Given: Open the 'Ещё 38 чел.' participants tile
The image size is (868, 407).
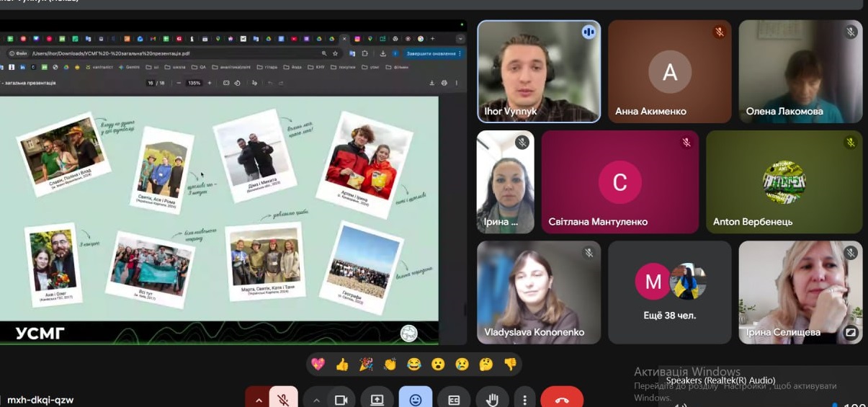Looking at the screenshot, I should coord(669,292).
